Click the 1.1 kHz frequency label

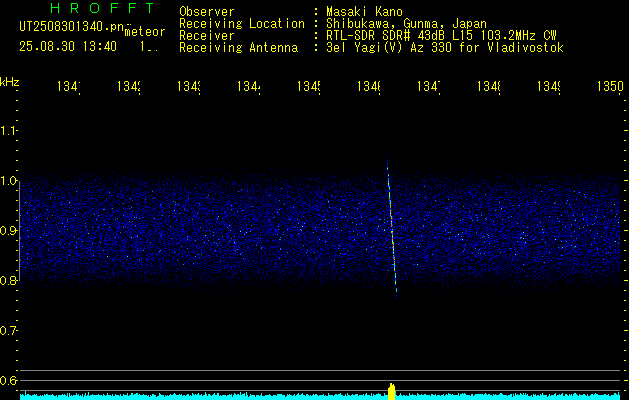[x=8, y=131]
